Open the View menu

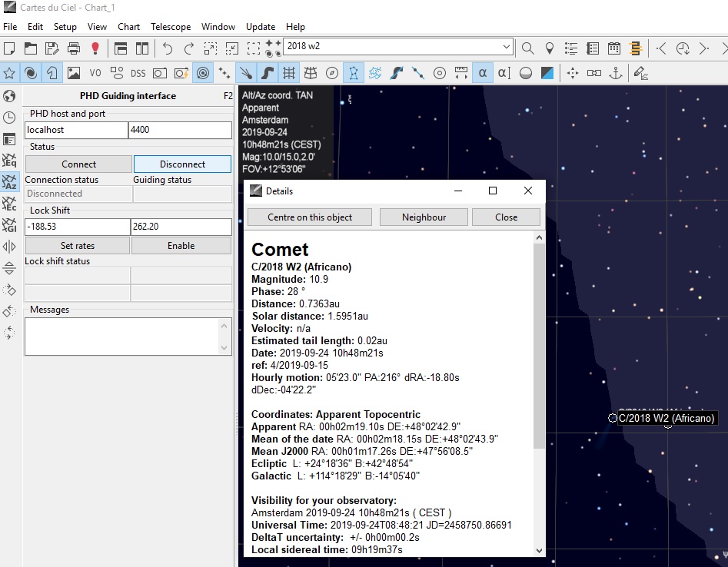97,26
